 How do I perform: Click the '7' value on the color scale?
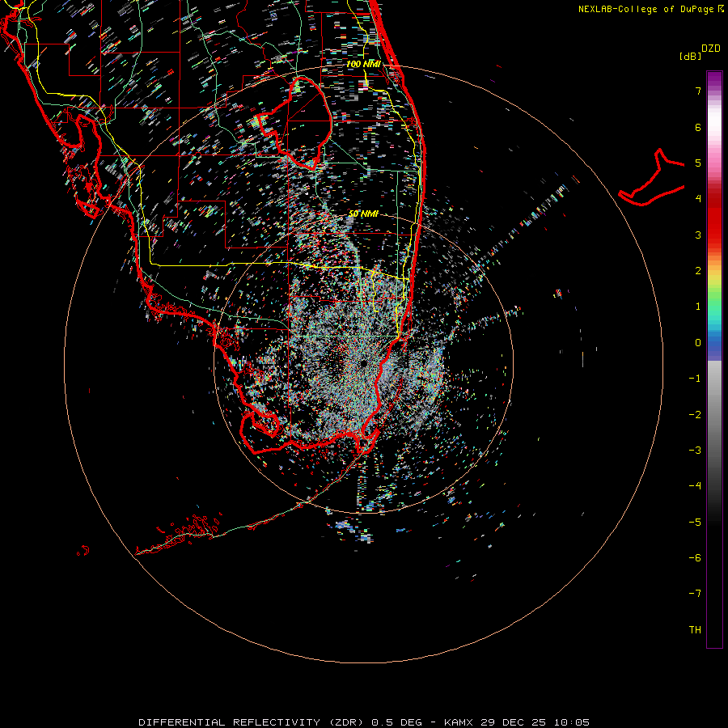pyautogui.click(x=698, y=91)
